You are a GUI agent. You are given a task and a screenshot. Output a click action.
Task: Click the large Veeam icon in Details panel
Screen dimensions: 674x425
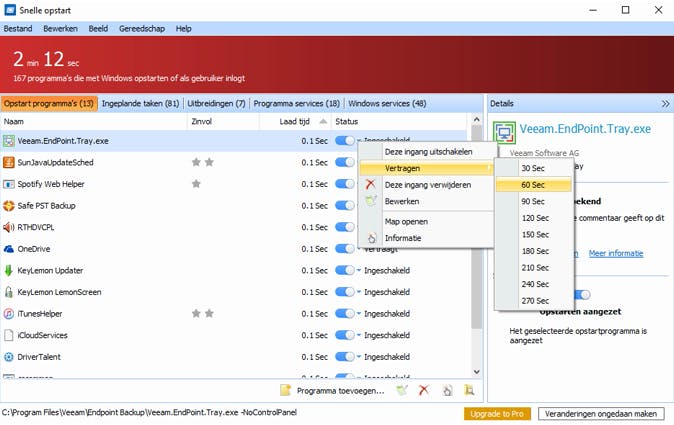504,132
